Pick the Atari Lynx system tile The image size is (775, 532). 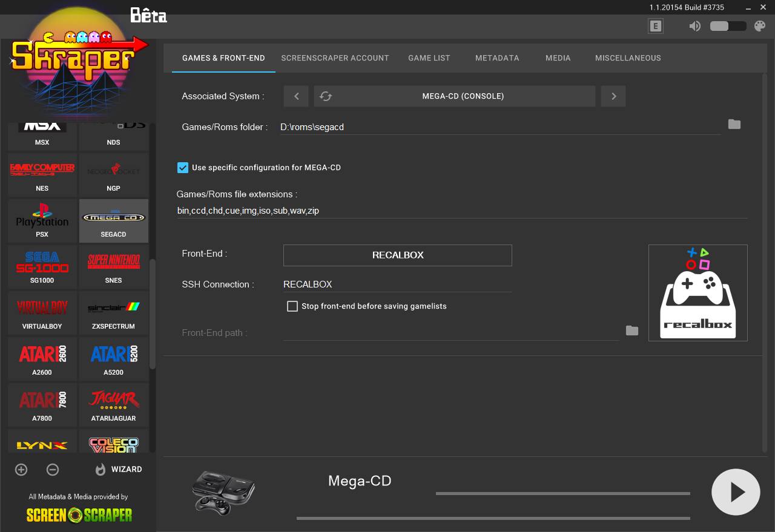pyautogui.click(x=42, y=441)
